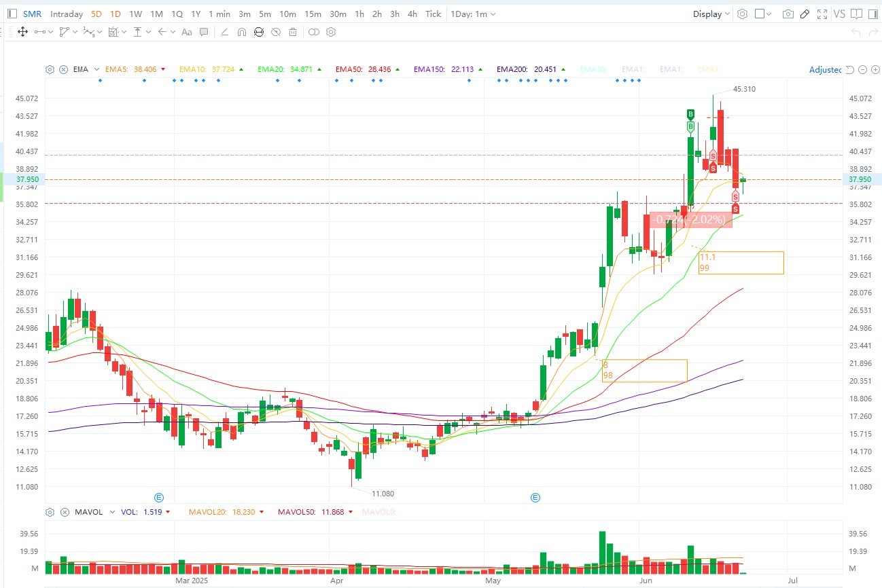
Task: Open EMA indicator settings gear
Action: (50, 69)
